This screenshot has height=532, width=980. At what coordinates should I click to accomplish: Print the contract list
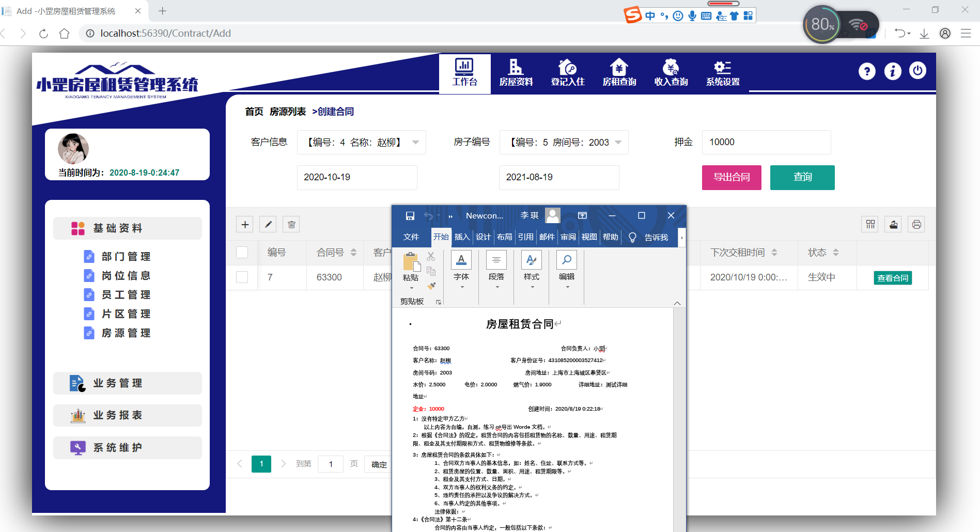tap(916, 224)
